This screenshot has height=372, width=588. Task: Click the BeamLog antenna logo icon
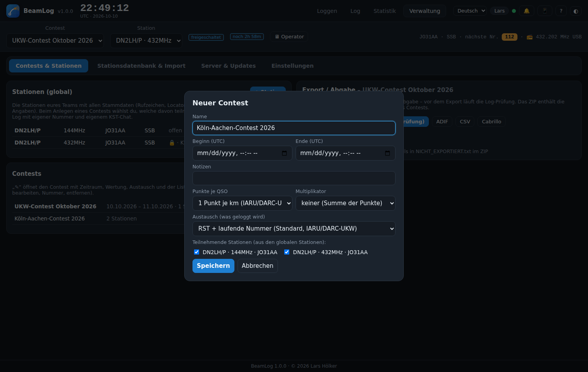[13, 11]
